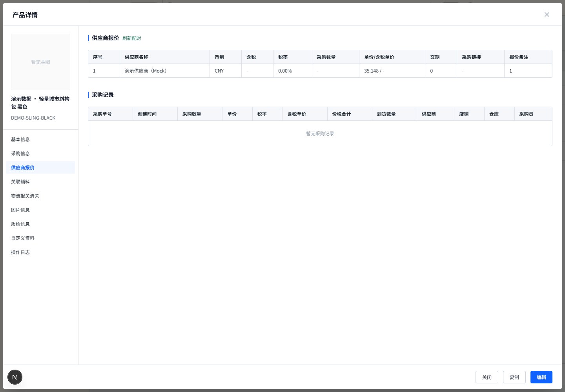Click the 单价/含税单价 column header
The image size is (565, 392).
coord(392,57)
